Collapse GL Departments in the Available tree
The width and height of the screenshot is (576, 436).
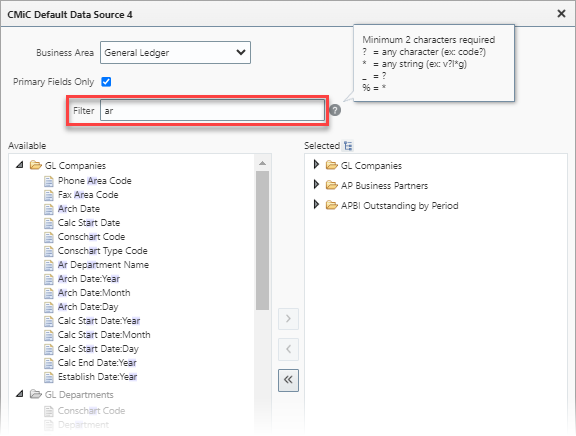[20, 394]
